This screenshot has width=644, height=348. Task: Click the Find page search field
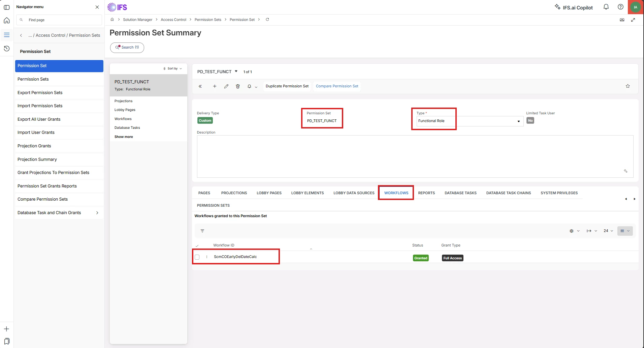[59, 20]
